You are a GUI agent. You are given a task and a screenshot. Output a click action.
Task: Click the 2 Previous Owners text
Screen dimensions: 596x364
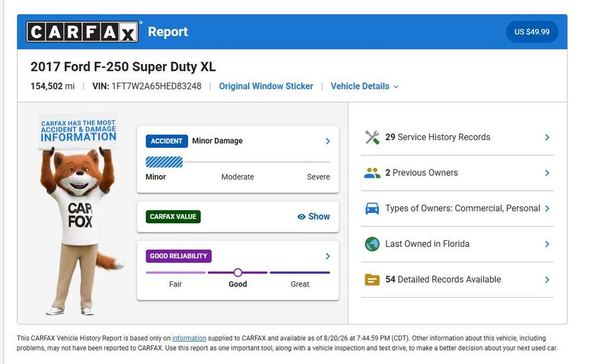(x=421, y=173)
